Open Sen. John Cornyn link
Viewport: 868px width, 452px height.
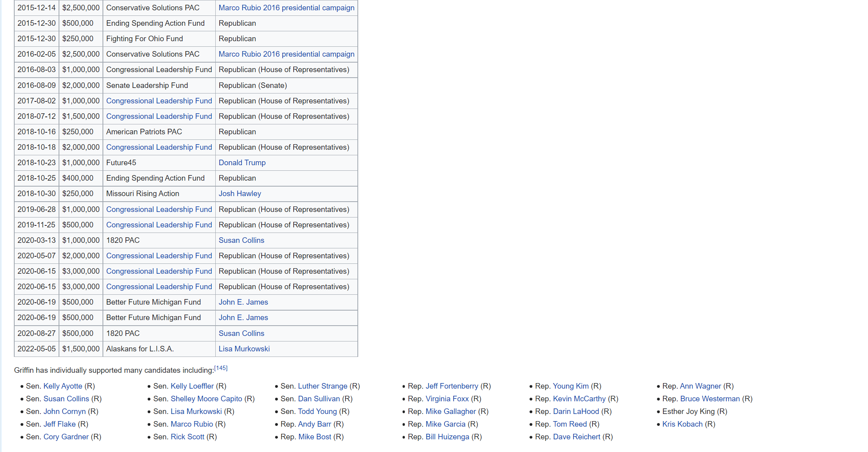coord(65,411)
